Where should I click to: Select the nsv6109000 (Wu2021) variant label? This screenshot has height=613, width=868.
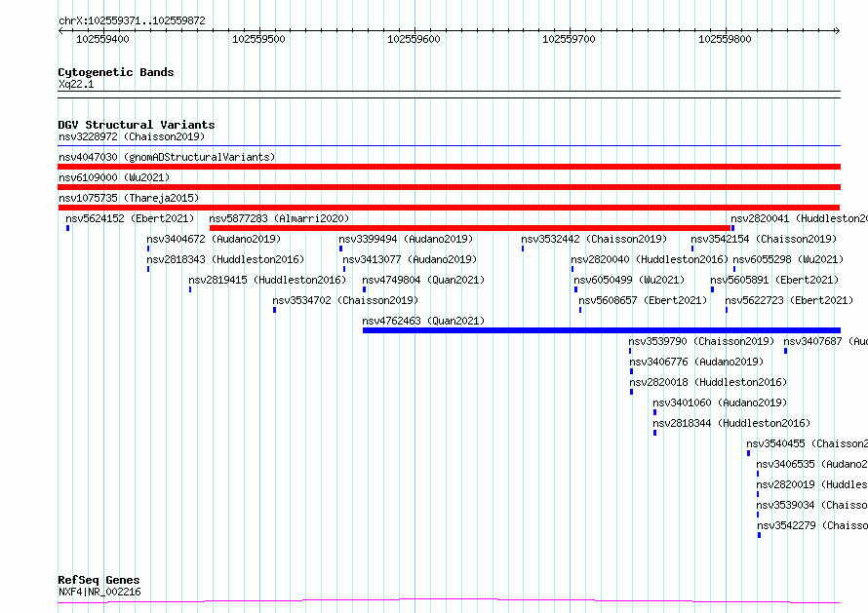click(114, 177)
